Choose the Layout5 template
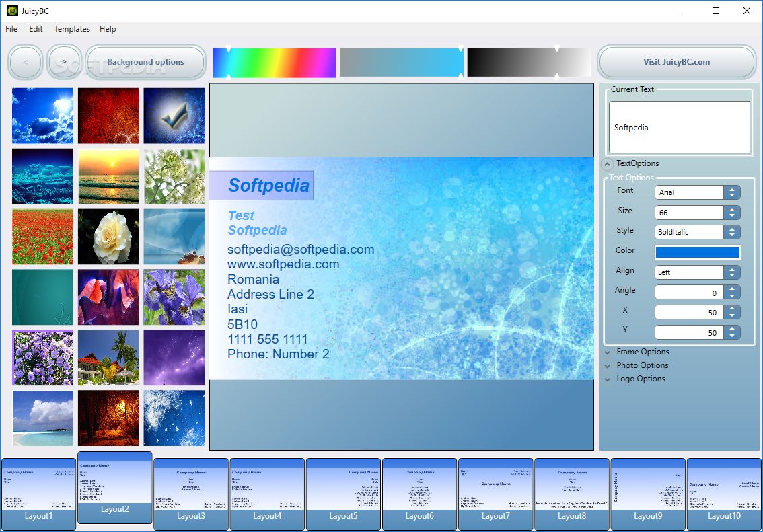This screenshot has width=763, height=532. (x=344, y=494)
